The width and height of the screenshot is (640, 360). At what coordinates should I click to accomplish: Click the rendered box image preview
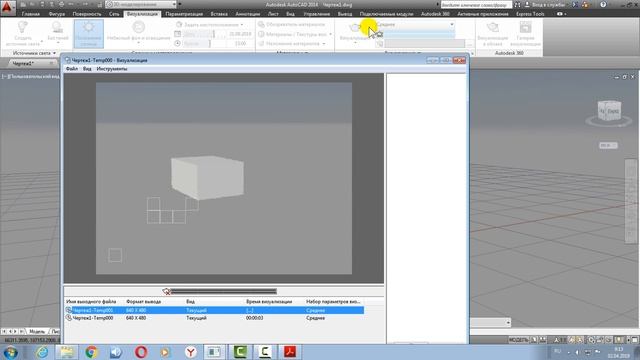(x=207, y=178)
